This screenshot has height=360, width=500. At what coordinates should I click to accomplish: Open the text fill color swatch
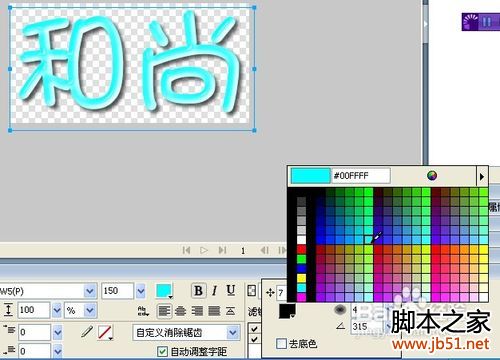tap(164, 291)
